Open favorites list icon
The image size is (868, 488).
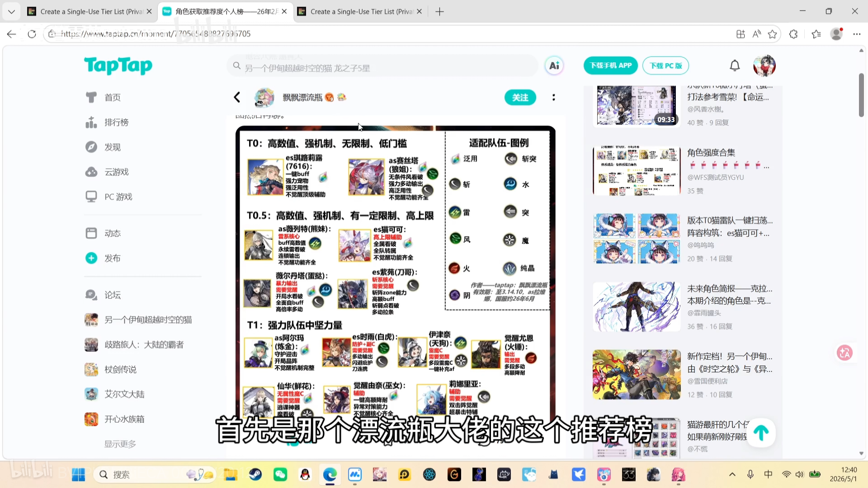[x=816, y=34]
